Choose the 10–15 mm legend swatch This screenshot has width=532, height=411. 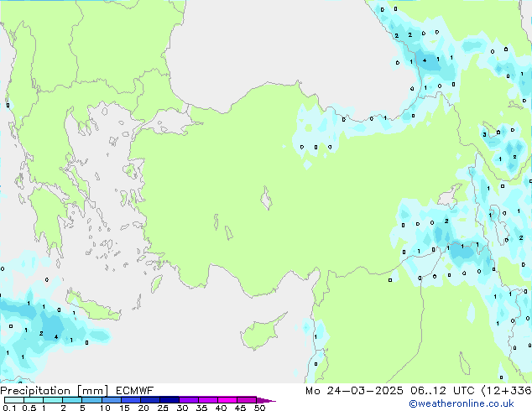112,400
